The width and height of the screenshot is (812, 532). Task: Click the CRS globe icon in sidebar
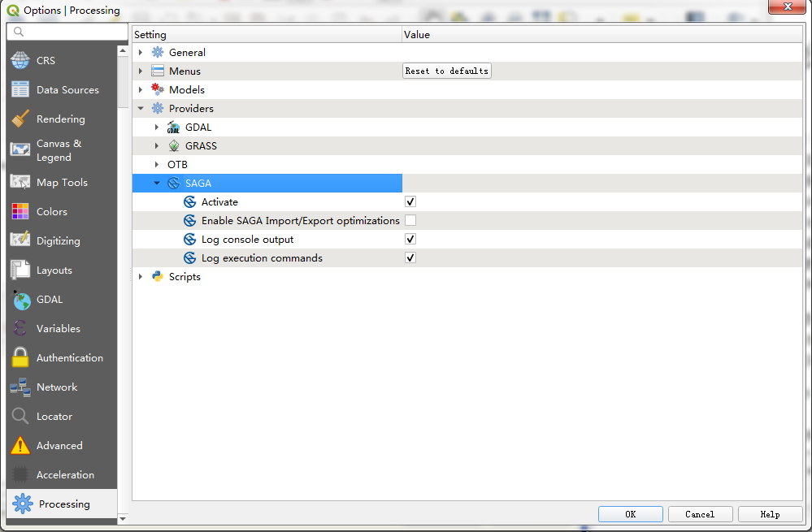[20, 60]
